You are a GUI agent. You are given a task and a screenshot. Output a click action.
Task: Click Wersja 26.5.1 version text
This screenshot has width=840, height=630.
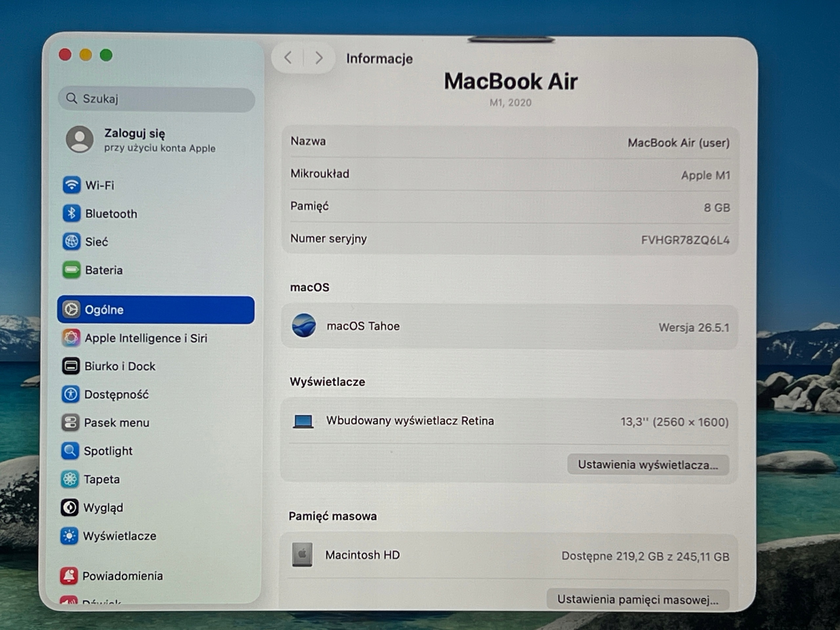pyautogui.click(x=694, y=327)
